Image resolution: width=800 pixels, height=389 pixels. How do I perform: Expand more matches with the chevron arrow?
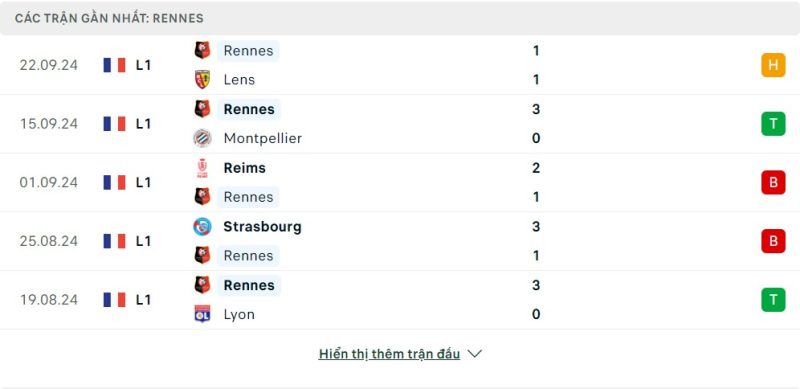click(x=474, y=354)
